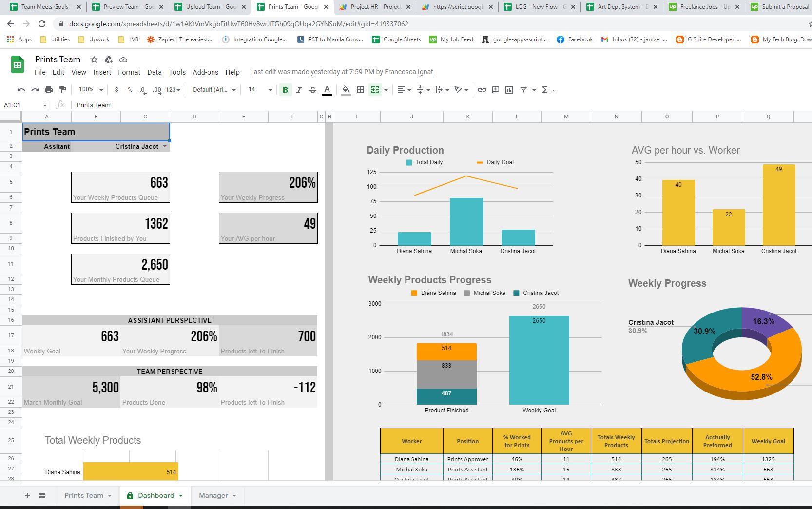
Task: Insert a comment using toolbar icon
Action: [x=496, y=90]
